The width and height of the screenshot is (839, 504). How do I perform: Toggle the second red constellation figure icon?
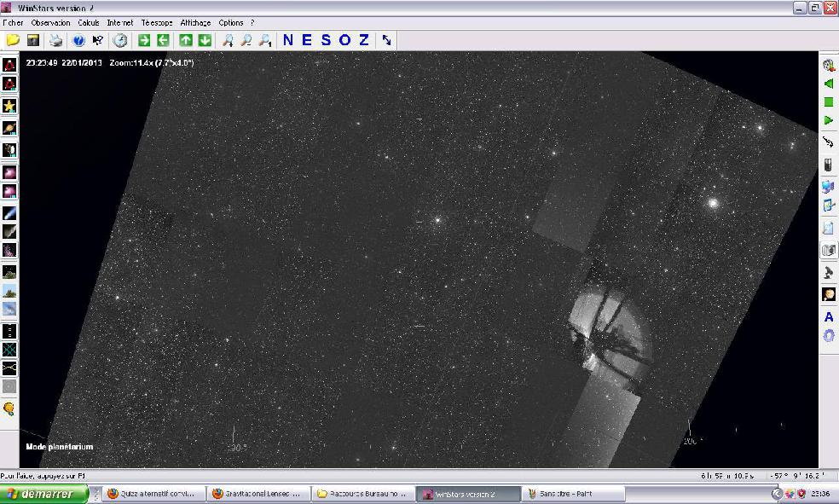click(x=9, y=84)
